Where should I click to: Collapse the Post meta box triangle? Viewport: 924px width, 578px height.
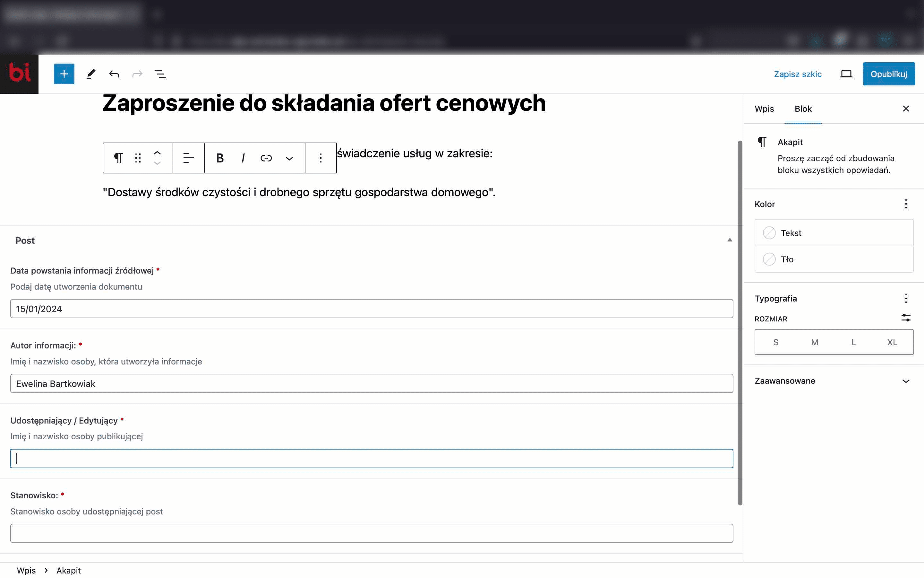730,240
